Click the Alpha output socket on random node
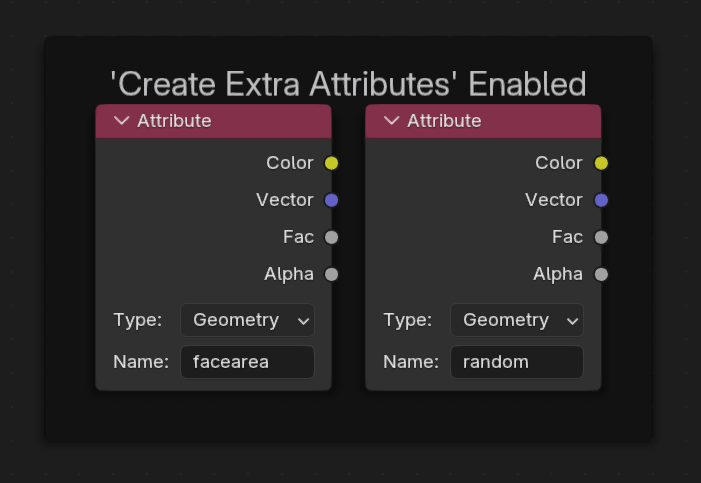Screen dimensions: 701x483 click(x=601, y=274)
